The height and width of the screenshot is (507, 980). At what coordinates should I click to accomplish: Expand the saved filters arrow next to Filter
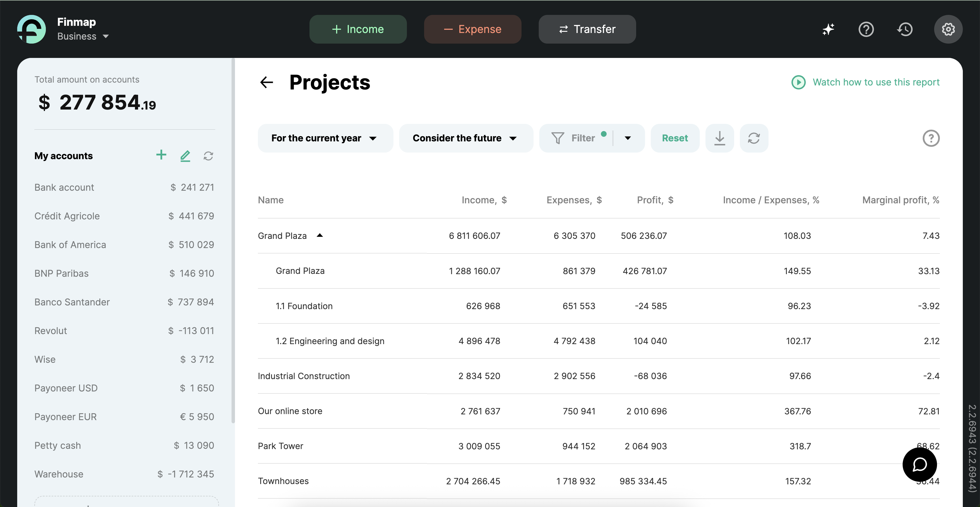pyautogui.click(x=628, y=138)
